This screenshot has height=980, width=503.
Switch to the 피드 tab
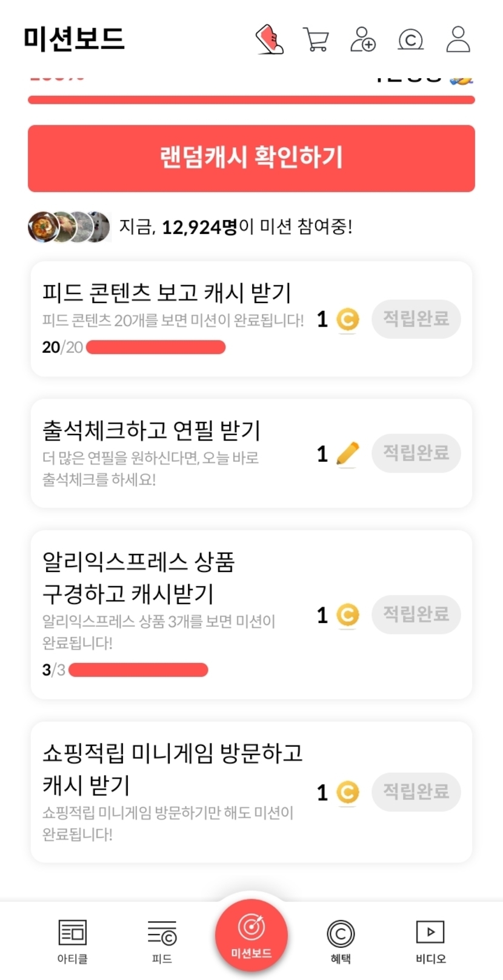[162, 941]
